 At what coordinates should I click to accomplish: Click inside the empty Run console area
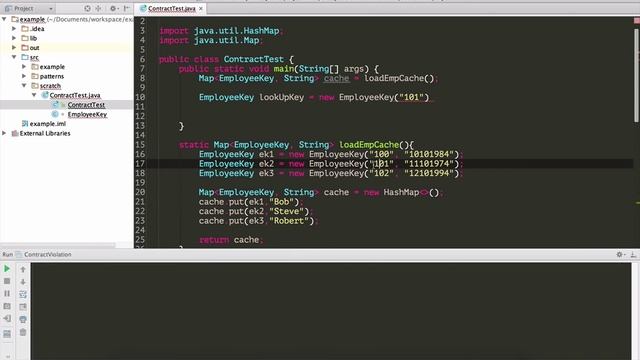tap(331, 311)
